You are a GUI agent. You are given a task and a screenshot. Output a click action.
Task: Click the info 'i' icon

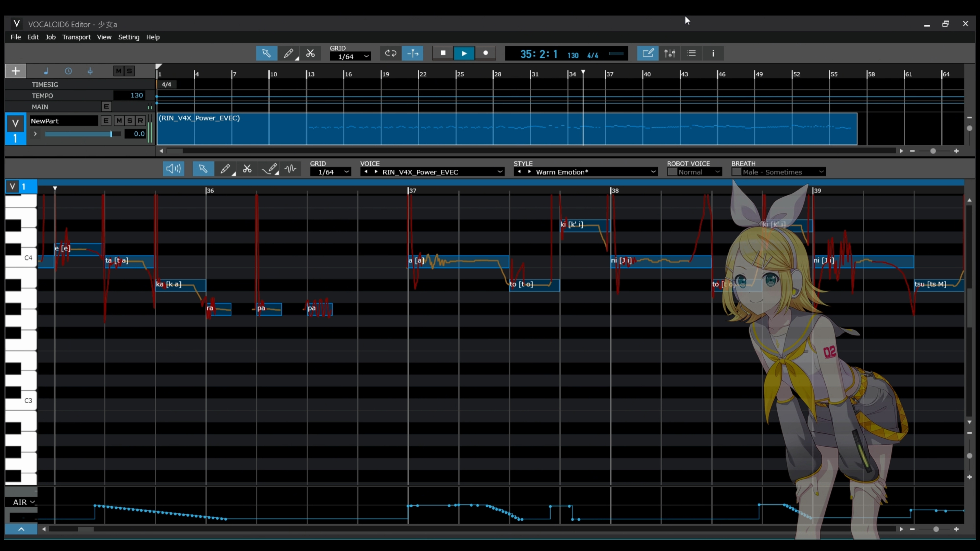pos(713,53)
